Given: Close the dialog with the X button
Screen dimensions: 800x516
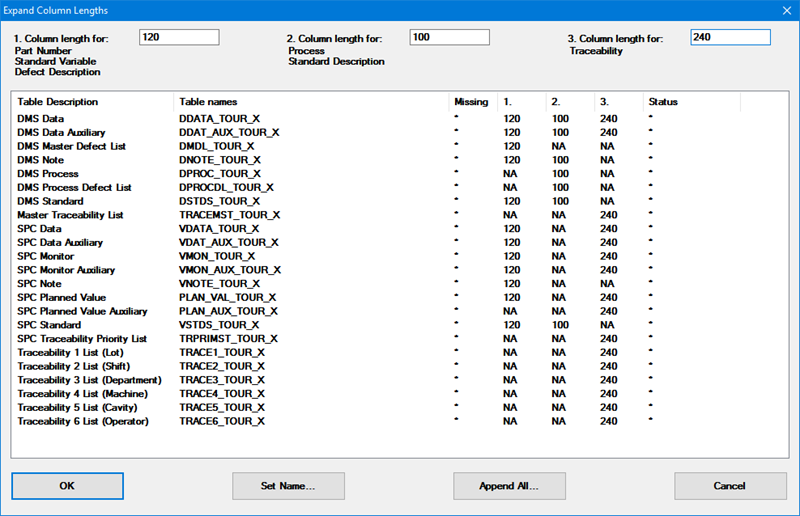Looking at the screenshot, I should click(782, 10).
